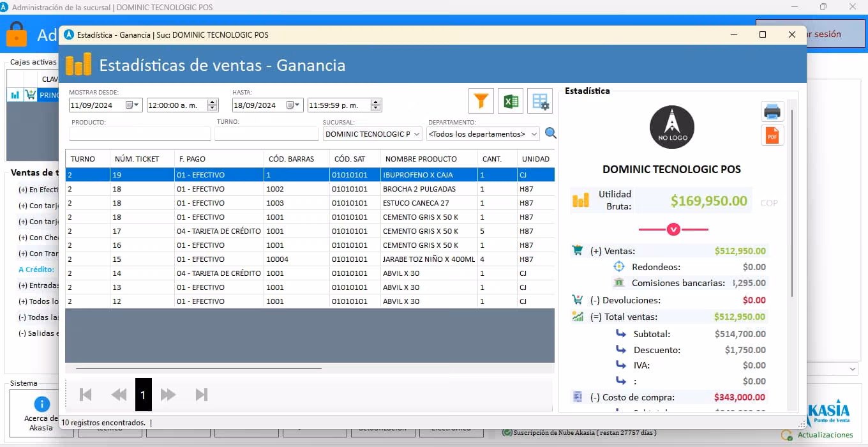Focus the Producto filter field
The width and height of the screenshot is (868, 447).
140,134
